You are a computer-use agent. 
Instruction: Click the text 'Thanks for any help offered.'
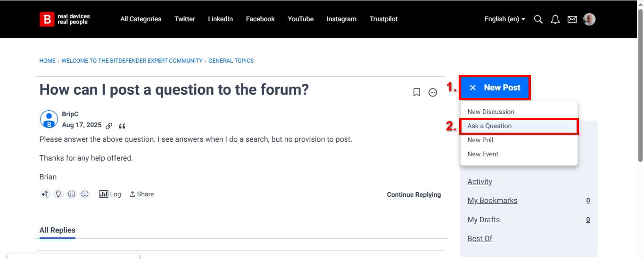tap(86, 158)
